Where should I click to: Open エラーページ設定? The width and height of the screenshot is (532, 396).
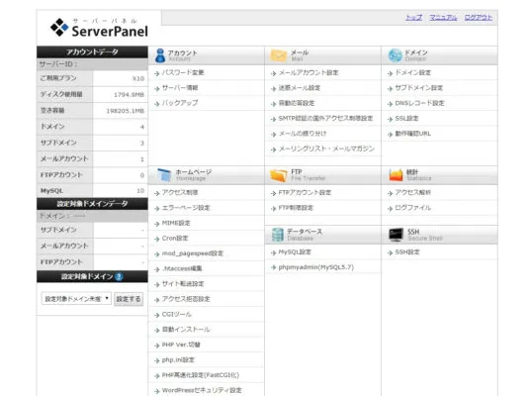pos(186,208)
